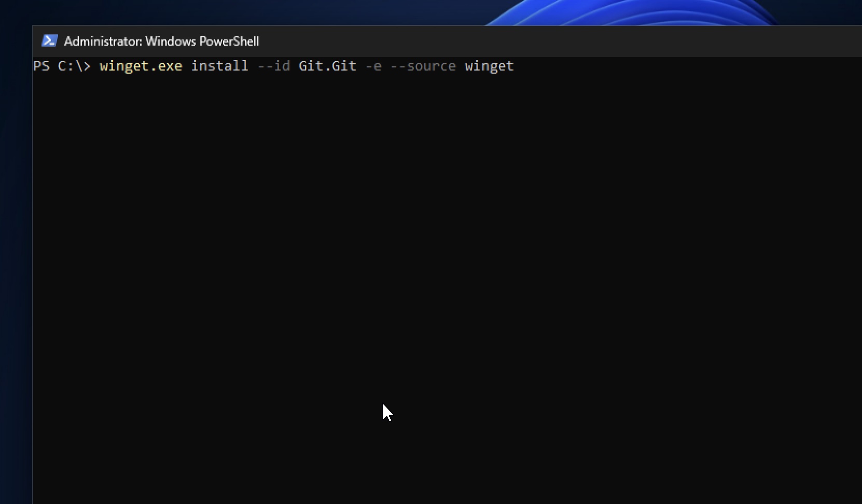Open the window system menu via the PowerShell icon
Viewport: 862px width, 504px height.
pyautogui.click(x=49, y=40)
